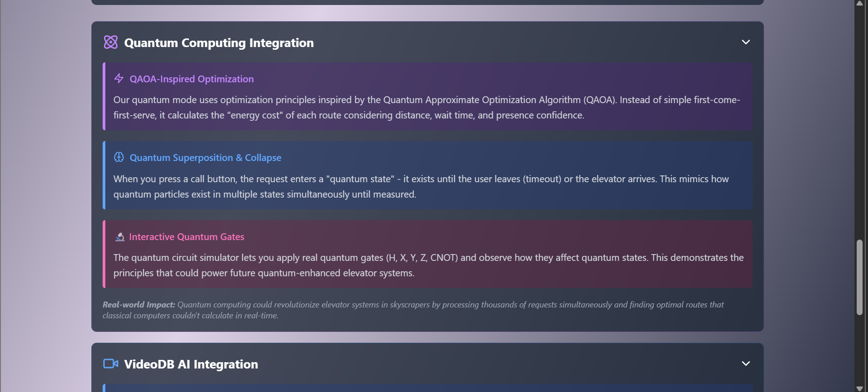Click the brain icon beside Quantum Superposition
The image size is (868, 392).
click(119, 157)
